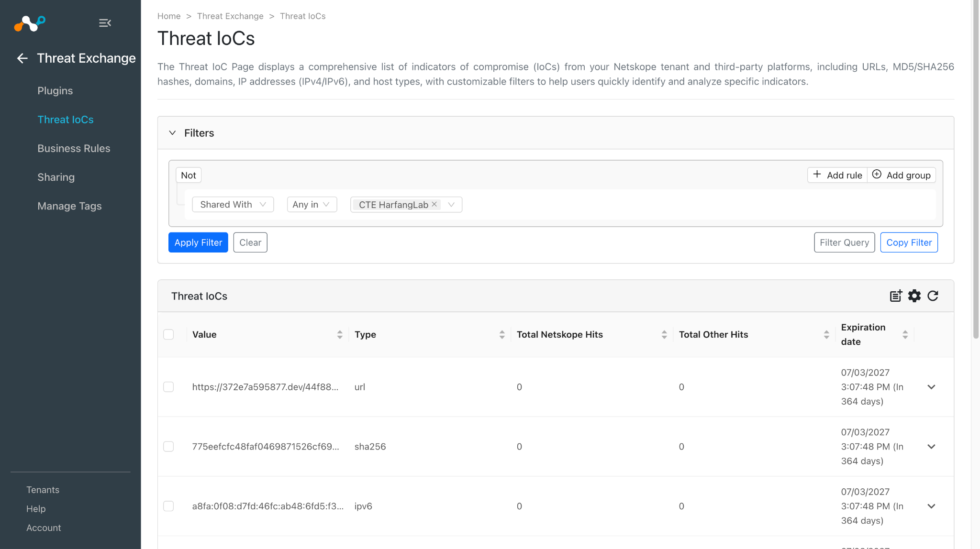Go back using the Threat Exchange arrow

tap(22, 58)
